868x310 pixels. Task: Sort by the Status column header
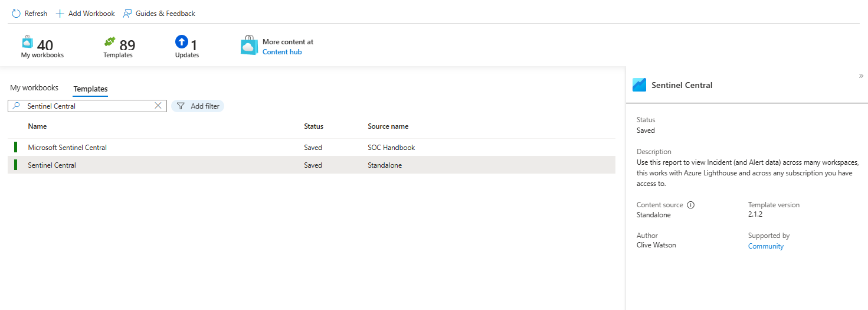(x=313, y=126)
